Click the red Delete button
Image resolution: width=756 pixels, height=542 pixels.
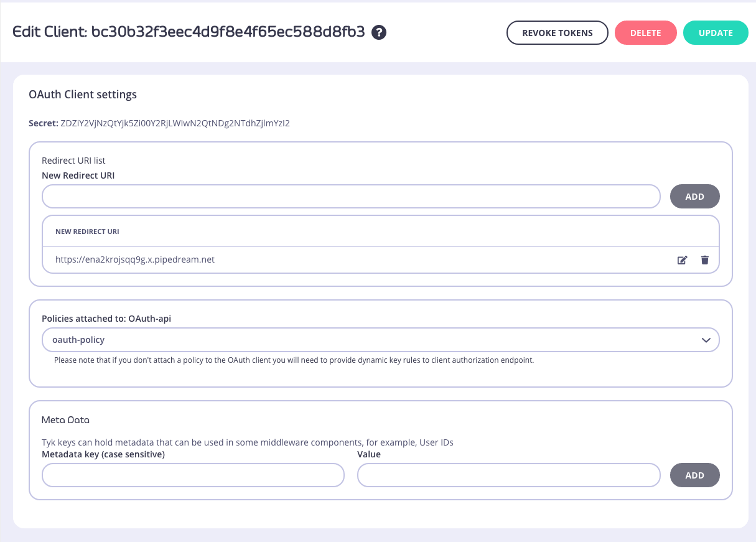coord(645,33)
